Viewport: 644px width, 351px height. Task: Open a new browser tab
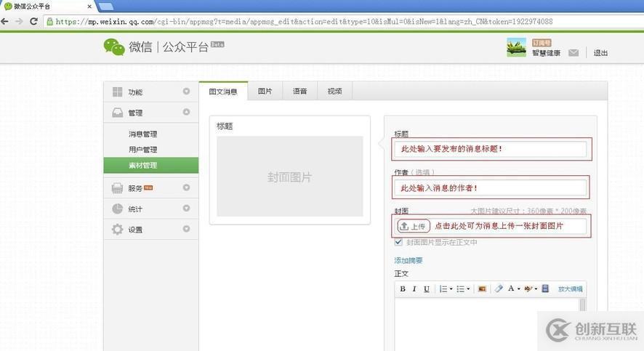point(105,6)
